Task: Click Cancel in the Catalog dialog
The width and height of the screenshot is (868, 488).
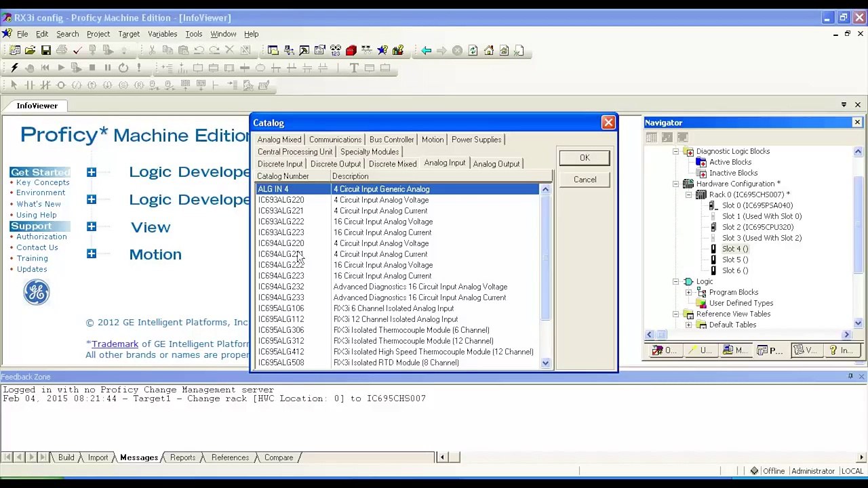Action: [585, 180]
